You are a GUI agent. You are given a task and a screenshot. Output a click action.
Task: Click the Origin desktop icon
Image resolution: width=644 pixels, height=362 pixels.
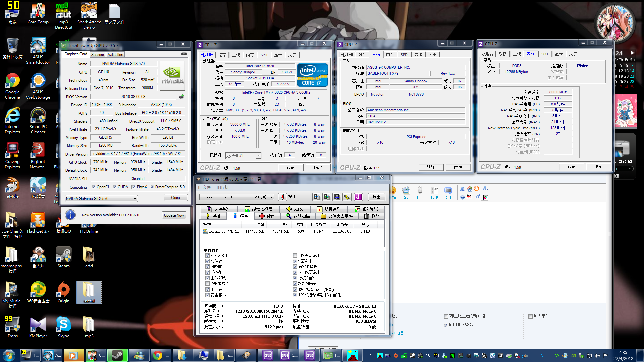[63, 292]
